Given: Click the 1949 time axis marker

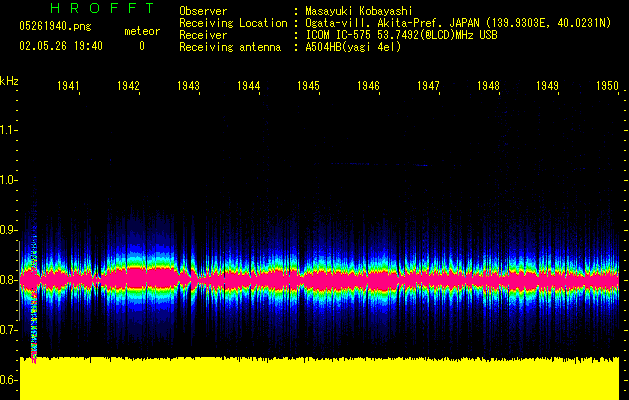Looking at the screenshot, I should tap(548, 85).
